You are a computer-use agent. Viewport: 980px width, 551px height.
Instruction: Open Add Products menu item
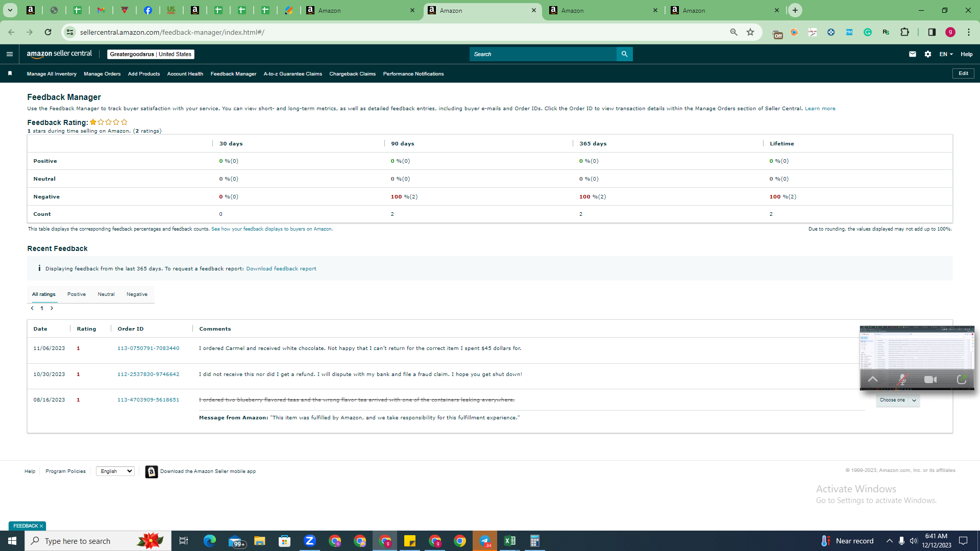[x=144, y=74]
